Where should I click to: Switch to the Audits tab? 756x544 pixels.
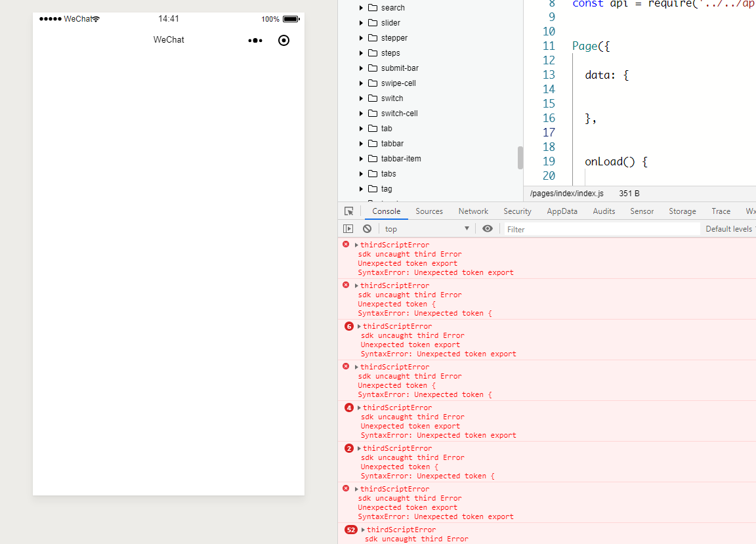pyautogui.click(x=604, y=211)
